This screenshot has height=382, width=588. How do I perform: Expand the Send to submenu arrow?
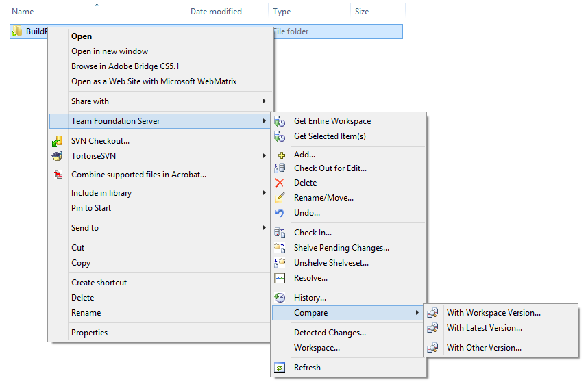[x=265, y=228]
